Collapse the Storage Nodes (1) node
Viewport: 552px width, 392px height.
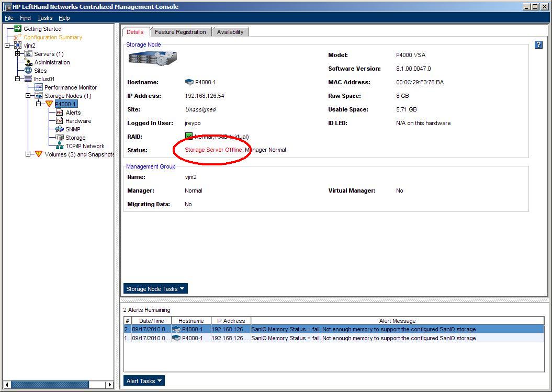[x=28, y=96]
